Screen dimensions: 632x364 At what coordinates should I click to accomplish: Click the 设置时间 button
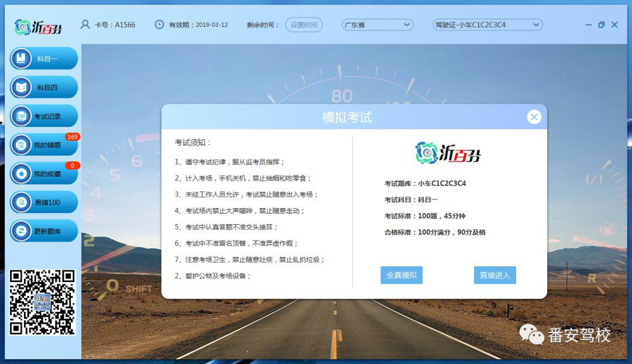pos(304,25)
